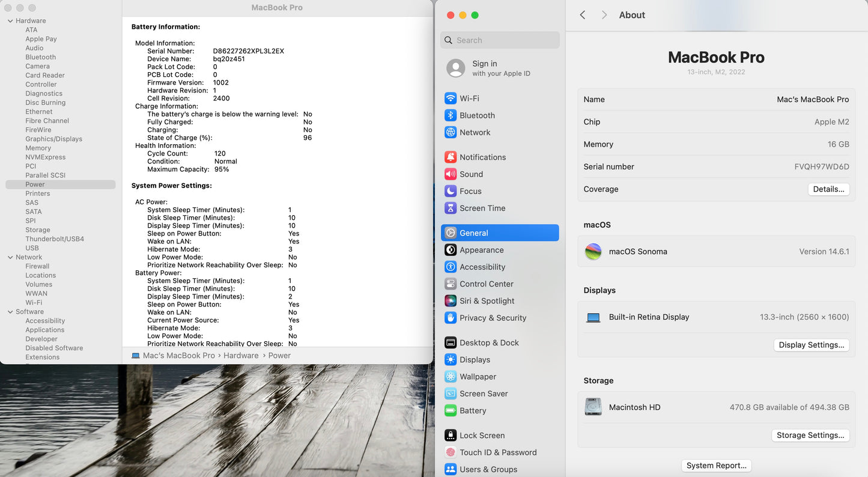The image size is (868, 477).
Task: Click Mac's MacBook Pro in path bar
Action: 178,356
